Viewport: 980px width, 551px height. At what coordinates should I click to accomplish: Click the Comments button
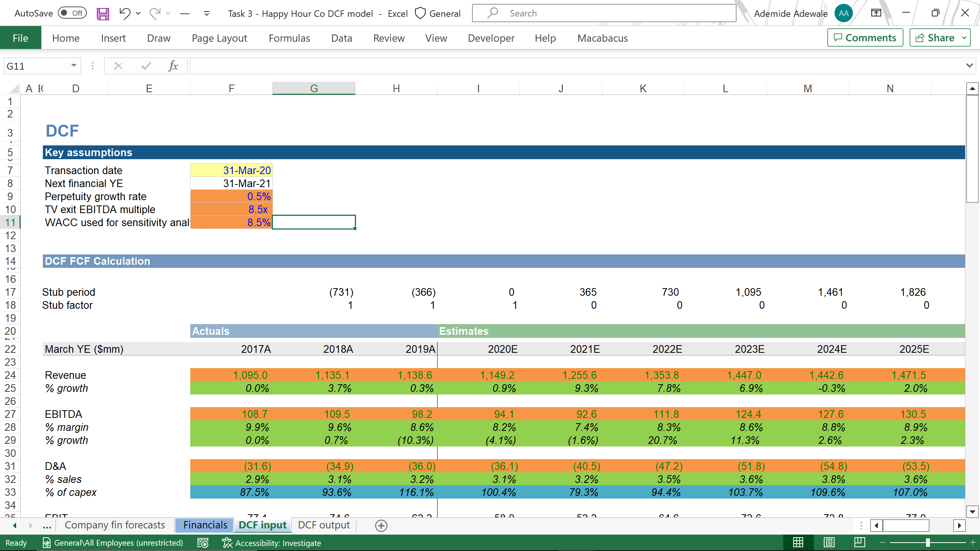[865, 37]
